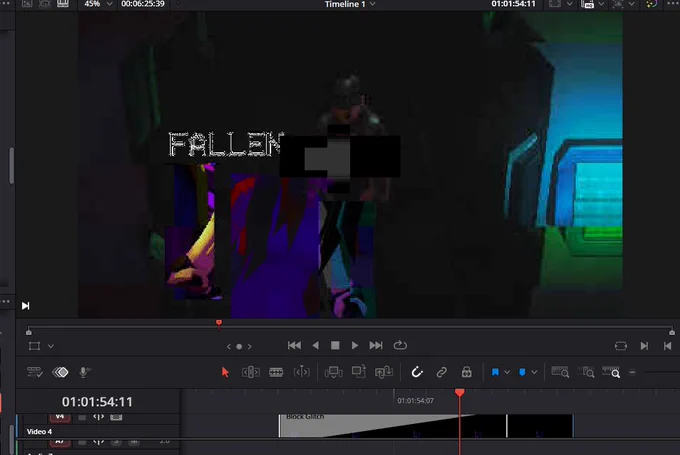Image resolution: width=680 pixels, height=455 pixels.
Task: Click the Overwrite Clip icon
Action: [359, 372]
